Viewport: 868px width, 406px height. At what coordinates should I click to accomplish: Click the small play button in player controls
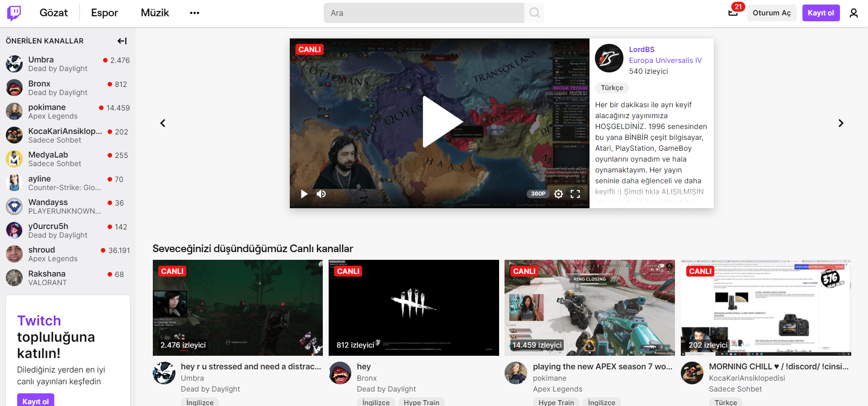(x=304, y=194)
